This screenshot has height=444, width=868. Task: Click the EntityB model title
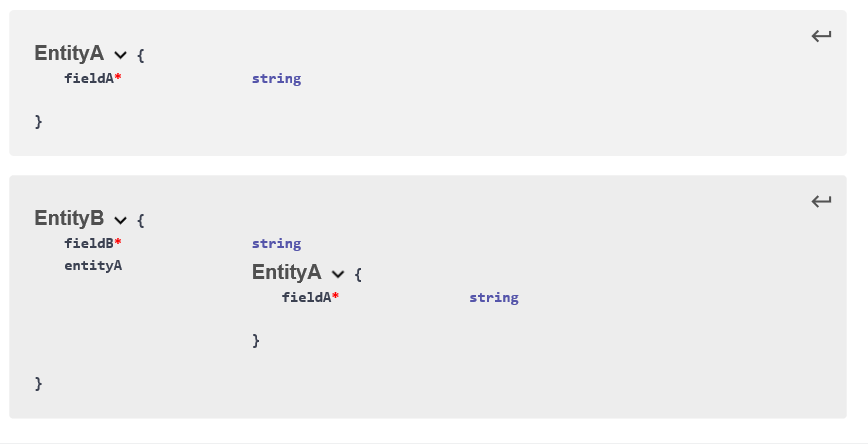click(x=69, y=219)
